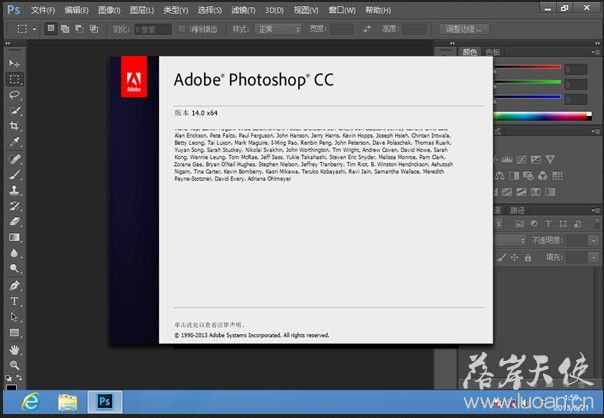
Task: Toggle lock all for layer
Action: (x=528, y=257)
